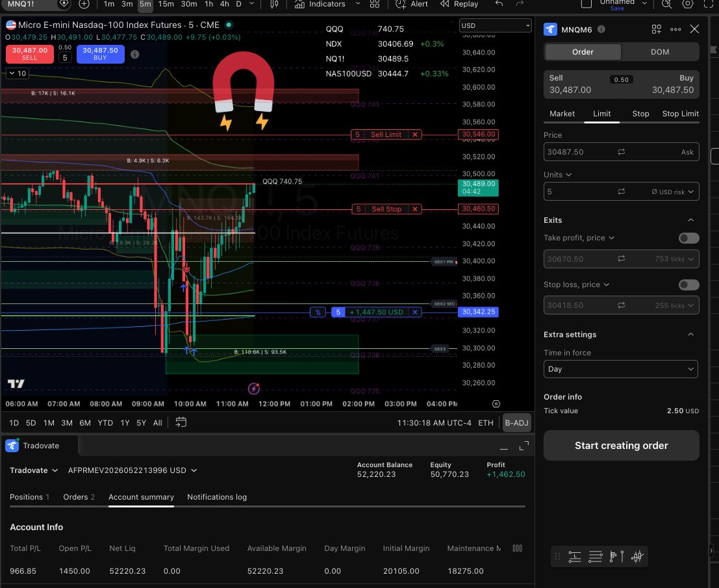Close the open position via its X
This screenshot has height=588, width=719.
coord(415,312)
